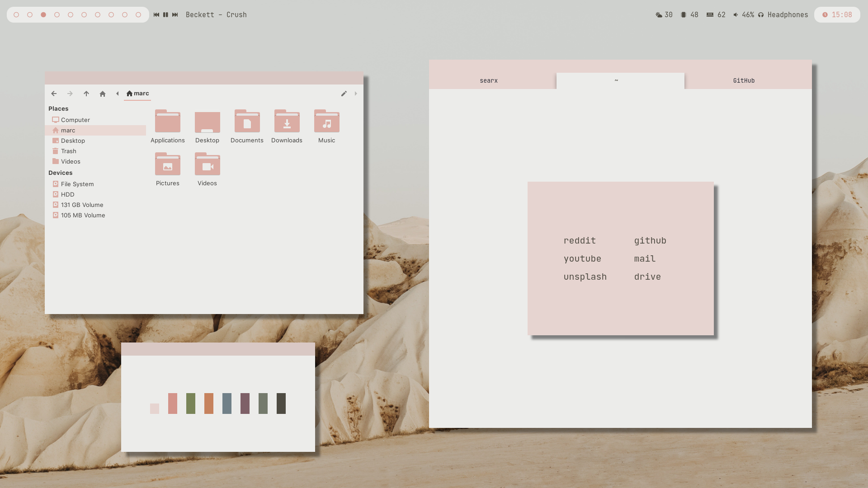Switch to the first workspace dot
Image resolution: width=868 pixels, height=488 pixels.
[x=16, y=15]
